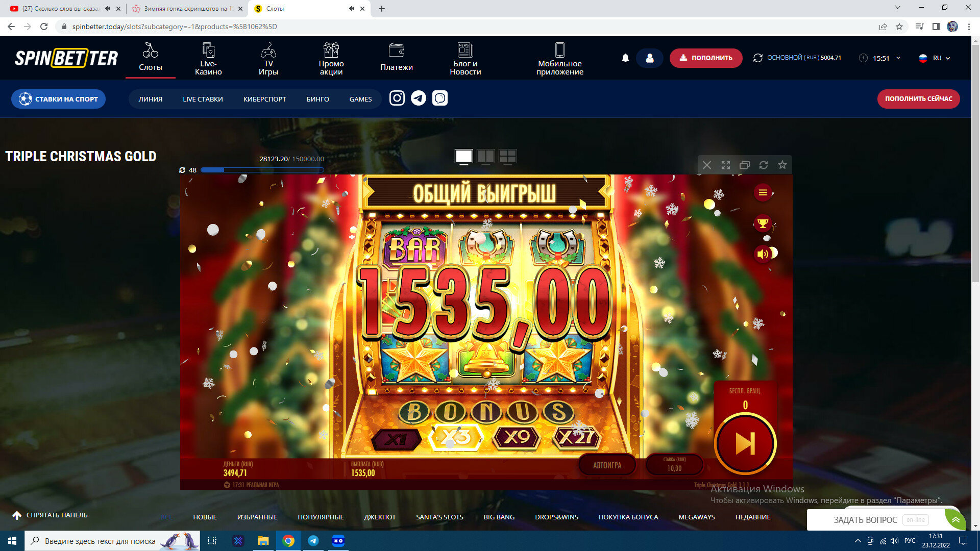Select single game window layout
This screenshot has width=980, height=551.
tap(463, 157)
